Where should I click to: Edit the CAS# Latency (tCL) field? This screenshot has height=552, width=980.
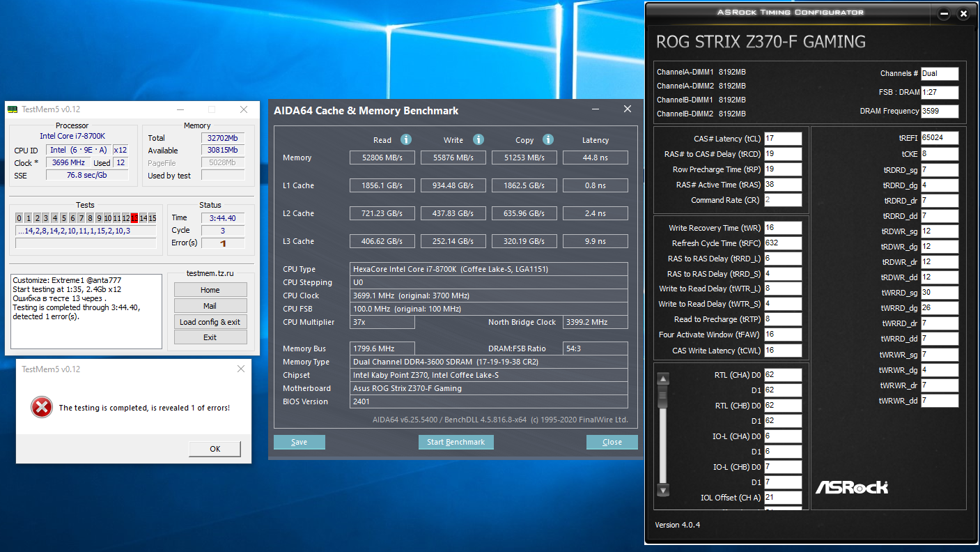pyautogui.click(x=783, y=139)
